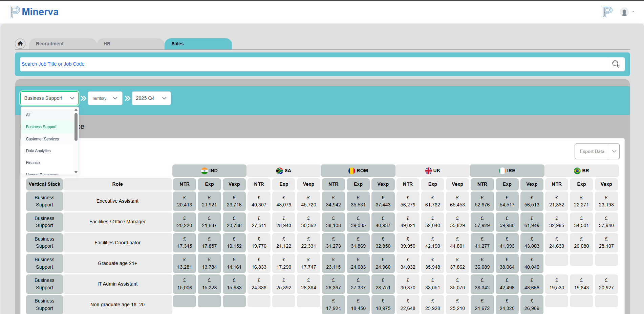The height and width of the screenshot is (314, 644).
Task: Click the £65,453 cell
Action: [x=457, y=201]
